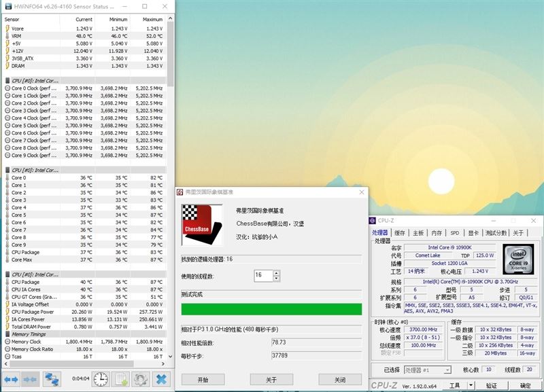Select the +12V sensor row
This screenshot has height=392, width=544.
click(x=84, y=51)
